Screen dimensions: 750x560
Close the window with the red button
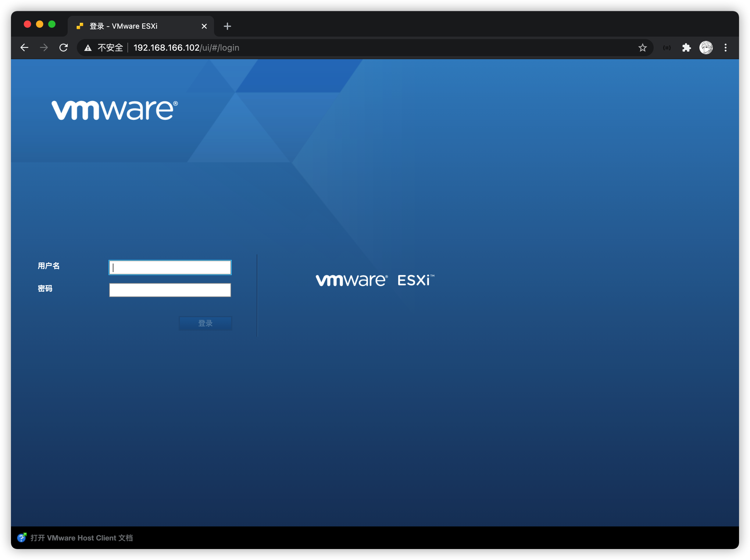tap(27, 24)
